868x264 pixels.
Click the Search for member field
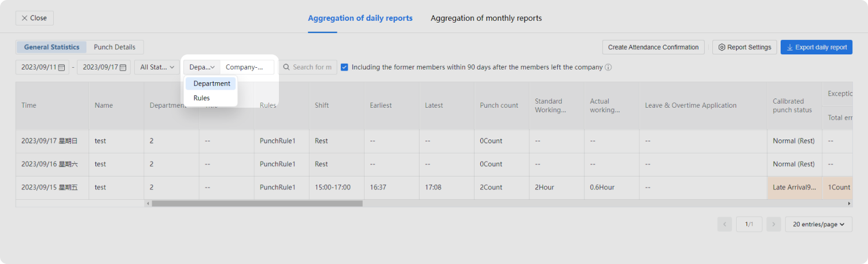tap(308, 67)
